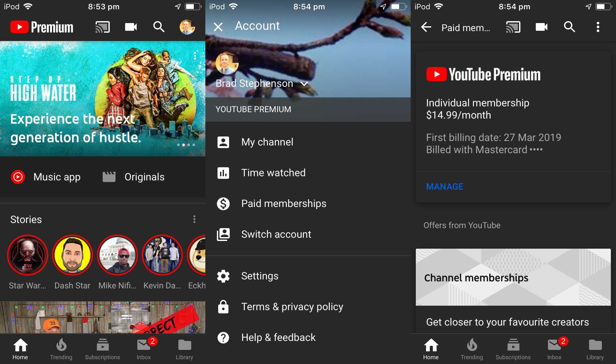Tap the camera upload icon on Home screen
This screenshot has width=616, height=364.
pos(131,27)
